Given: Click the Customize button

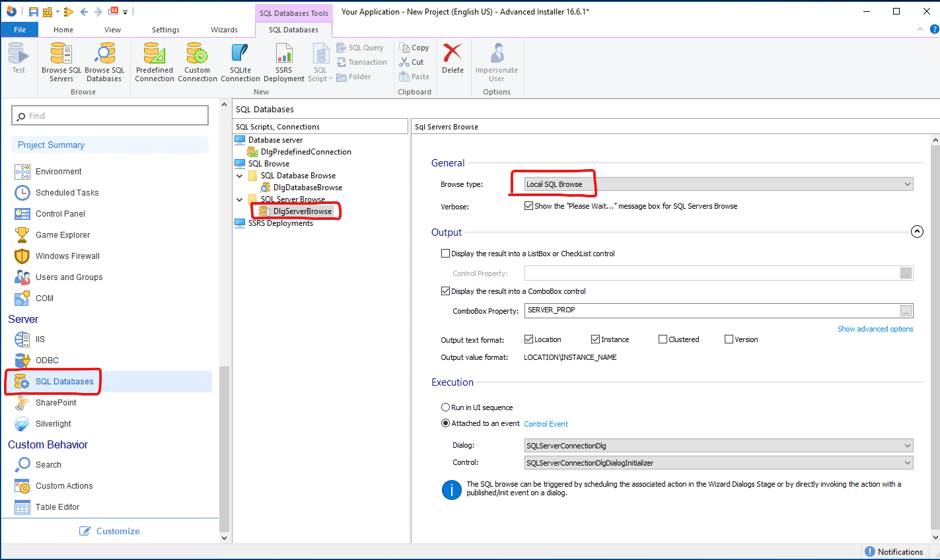Looking at the screenshot, I should point(110,531).
